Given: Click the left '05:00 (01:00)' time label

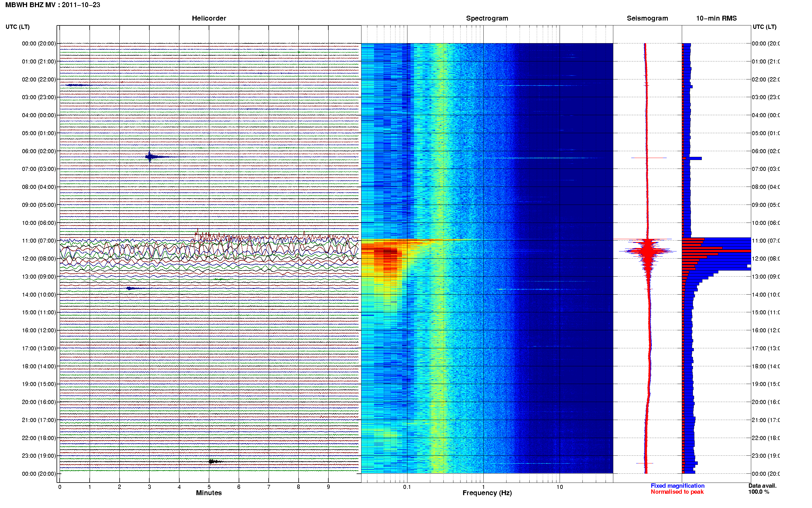Looking at the screenshot, I should coord(39,133).
